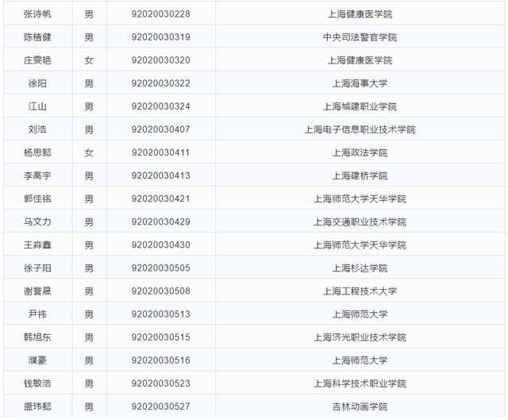508x420 pixels.
Task: Select school 上海交通职业技术学院
Action: (360, 222)
